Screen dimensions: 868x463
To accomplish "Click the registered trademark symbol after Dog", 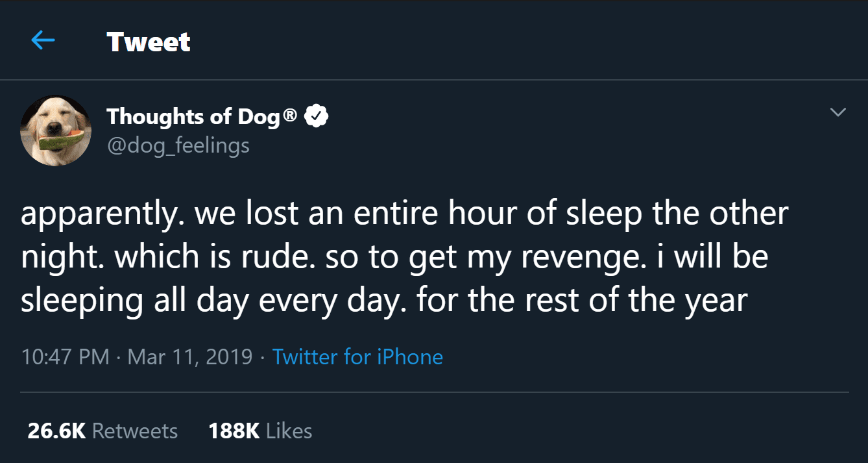I will pyautogui.click(x=291, y=116).
